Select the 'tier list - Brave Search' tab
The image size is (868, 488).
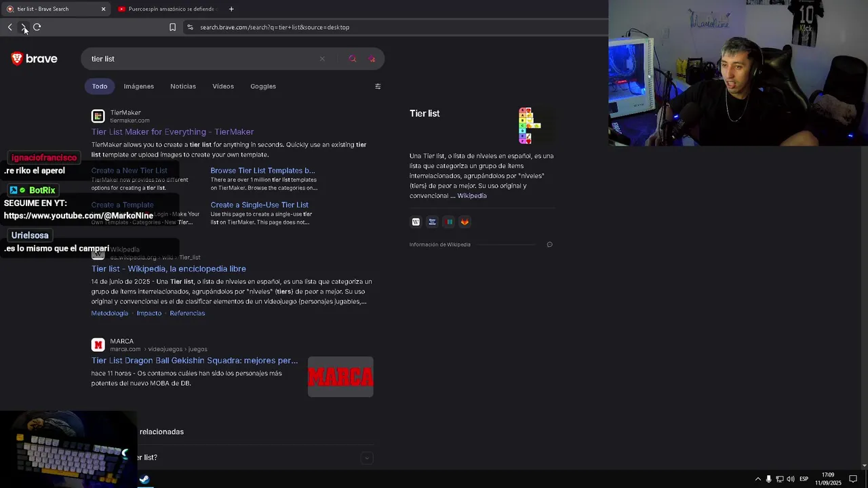[54, 9]
